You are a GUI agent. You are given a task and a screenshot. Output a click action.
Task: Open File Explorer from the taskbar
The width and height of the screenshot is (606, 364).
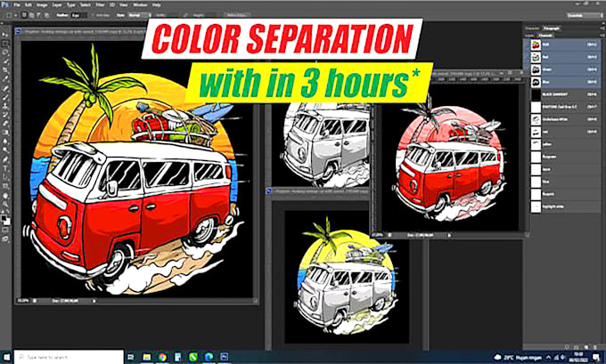point(147,357)
